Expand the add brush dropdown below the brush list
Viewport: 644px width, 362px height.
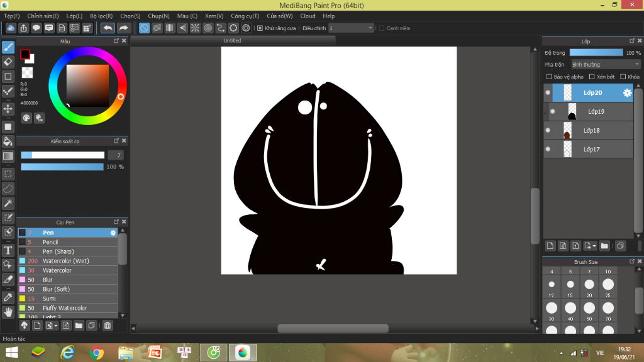pyautogui.click(x=52, y=326)
